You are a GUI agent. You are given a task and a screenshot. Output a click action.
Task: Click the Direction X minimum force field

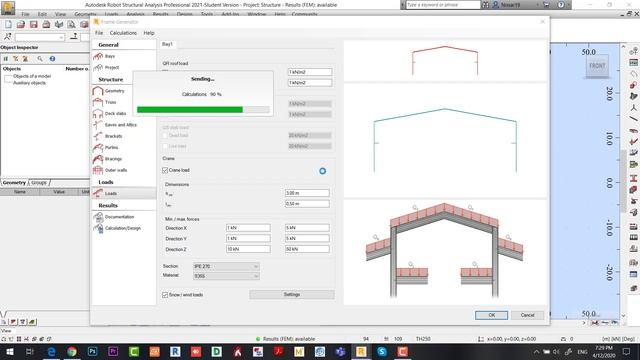pyautogui.click(x=248, y=228)
